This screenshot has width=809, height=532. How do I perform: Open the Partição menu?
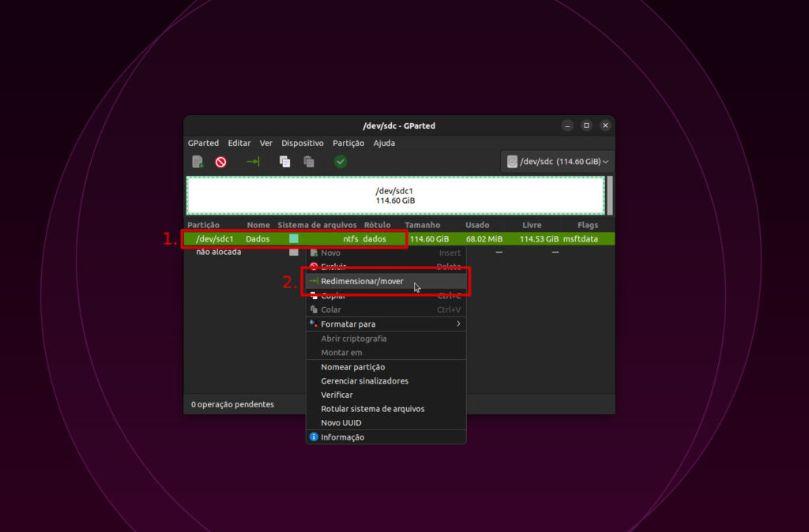click(348, 144)
